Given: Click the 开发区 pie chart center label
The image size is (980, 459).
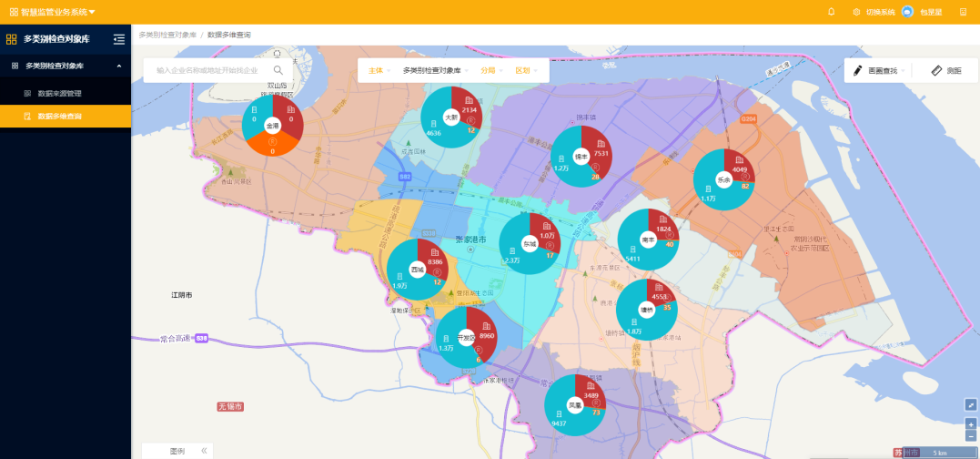Looking at the screenshot, I should tap(466, 338).
